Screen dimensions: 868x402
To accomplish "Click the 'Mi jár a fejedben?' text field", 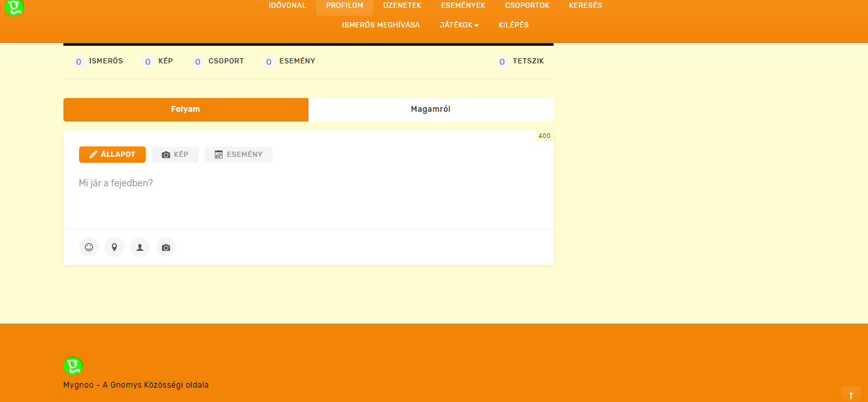I will [308, 196].
